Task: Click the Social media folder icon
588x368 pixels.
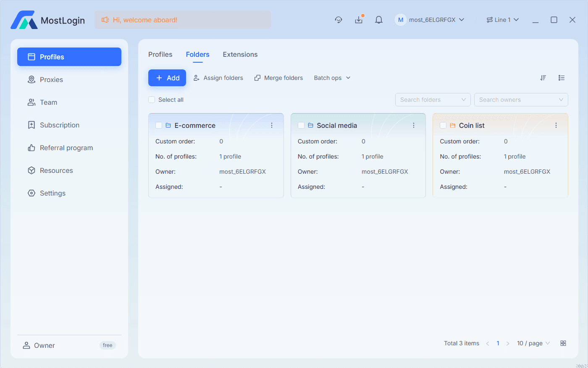Action: (x=311, y=125)
